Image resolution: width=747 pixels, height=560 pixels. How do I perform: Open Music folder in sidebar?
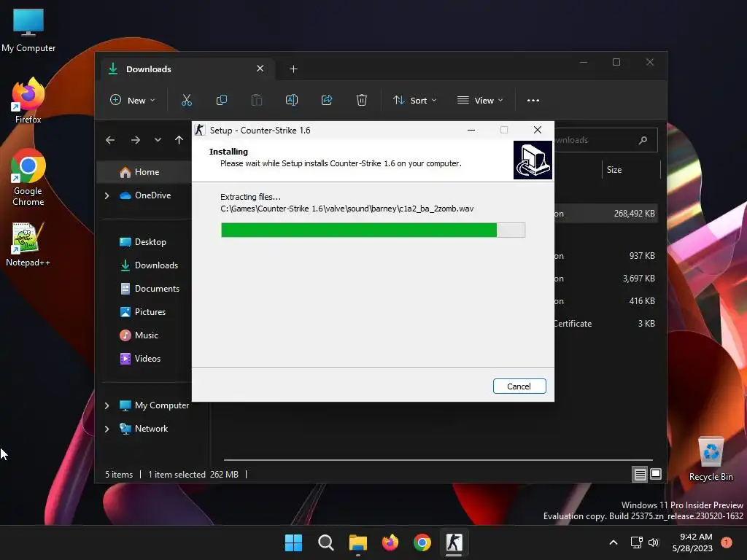[139, 335]
